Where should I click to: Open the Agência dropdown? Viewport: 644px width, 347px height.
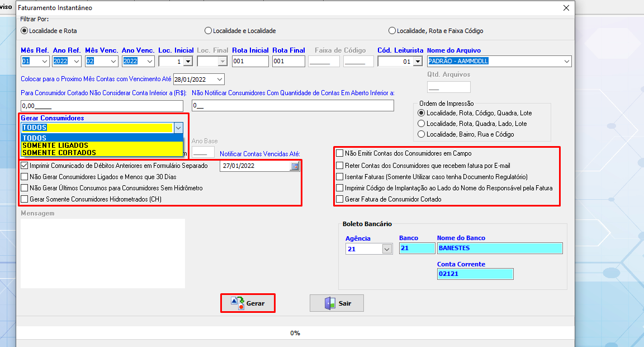coord(387,249)
